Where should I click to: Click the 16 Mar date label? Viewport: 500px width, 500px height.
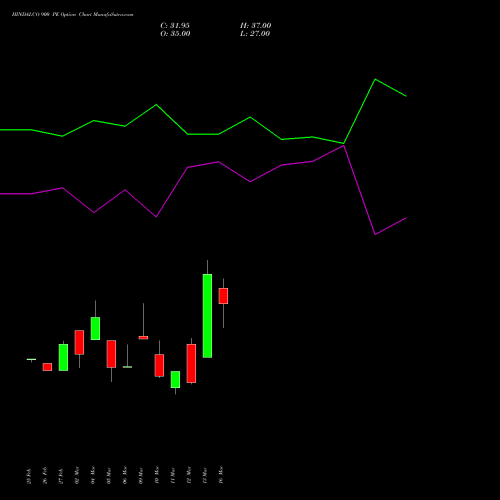(x=221, y=475)
